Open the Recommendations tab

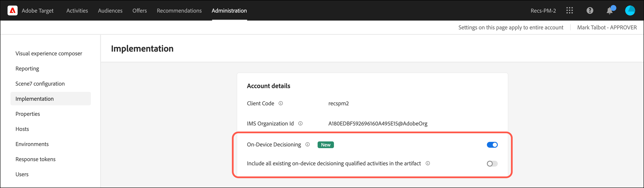[179, 10]
